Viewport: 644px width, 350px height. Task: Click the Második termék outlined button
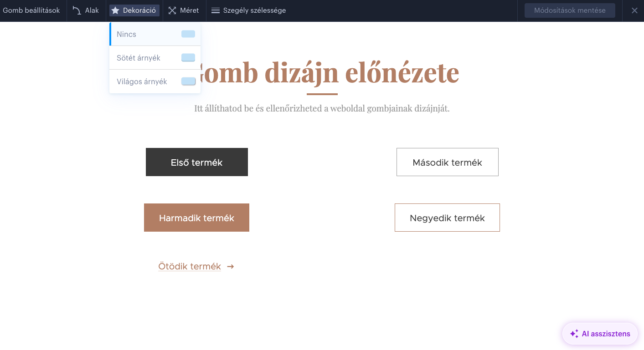click(448, 162)
